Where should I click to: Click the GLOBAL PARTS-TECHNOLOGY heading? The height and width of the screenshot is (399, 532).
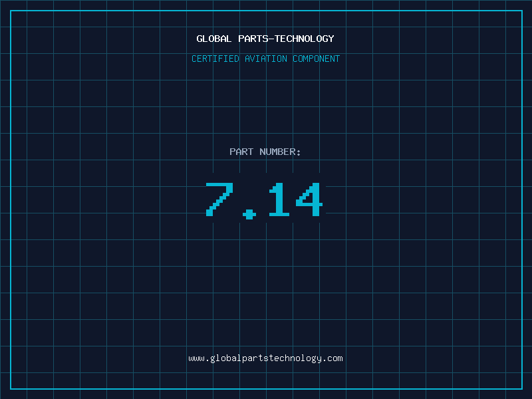coord(265,39)
